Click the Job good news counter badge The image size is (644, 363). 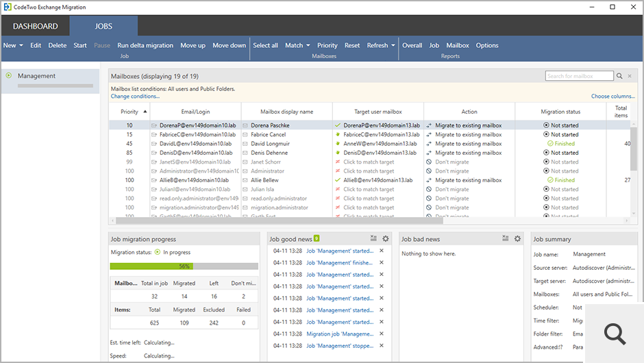[x=317, y=238]
